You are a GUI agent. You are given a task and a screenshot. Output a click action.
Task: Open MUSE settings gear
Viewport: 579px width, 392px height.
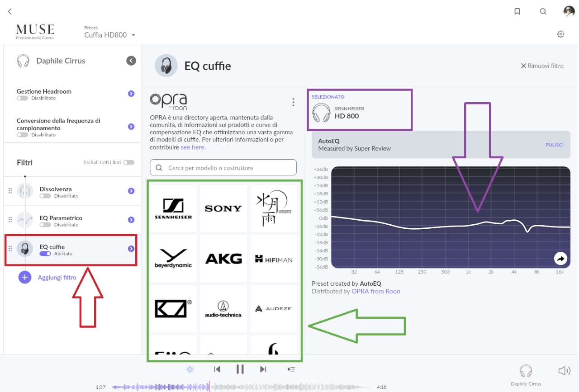pyautogui.click(x=561, y=34)
